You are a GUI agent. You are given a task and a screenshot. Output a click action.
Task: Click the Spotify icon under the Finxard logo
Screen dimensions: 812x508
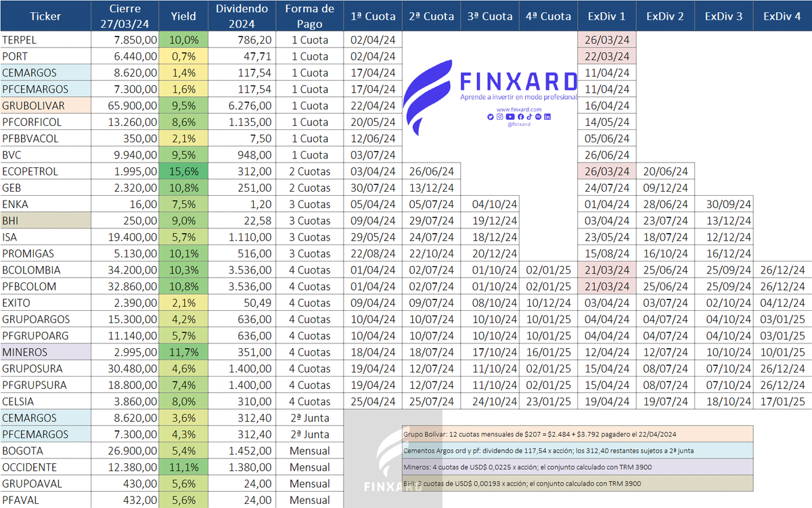point(538,117)
